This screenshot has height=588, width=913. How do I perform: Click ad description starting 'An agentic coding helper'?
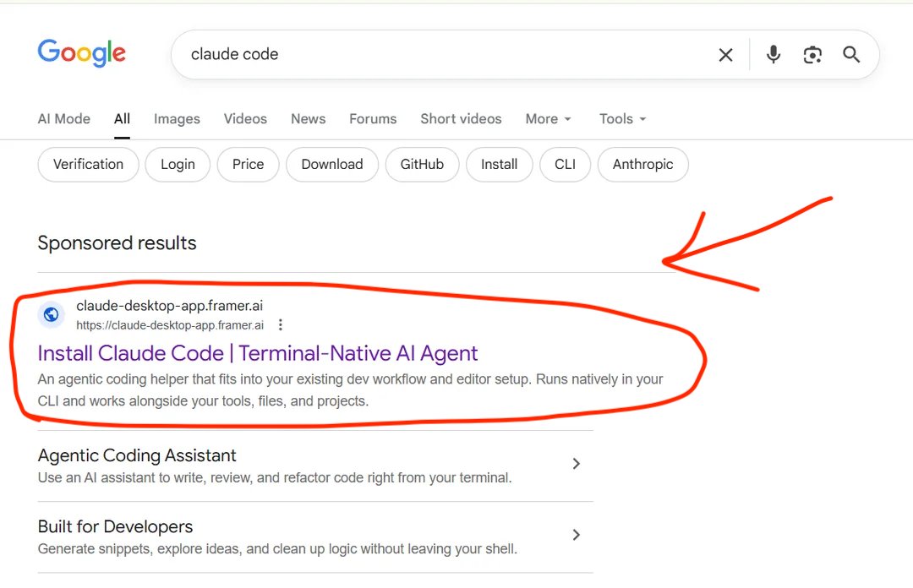tap(350, 390)
